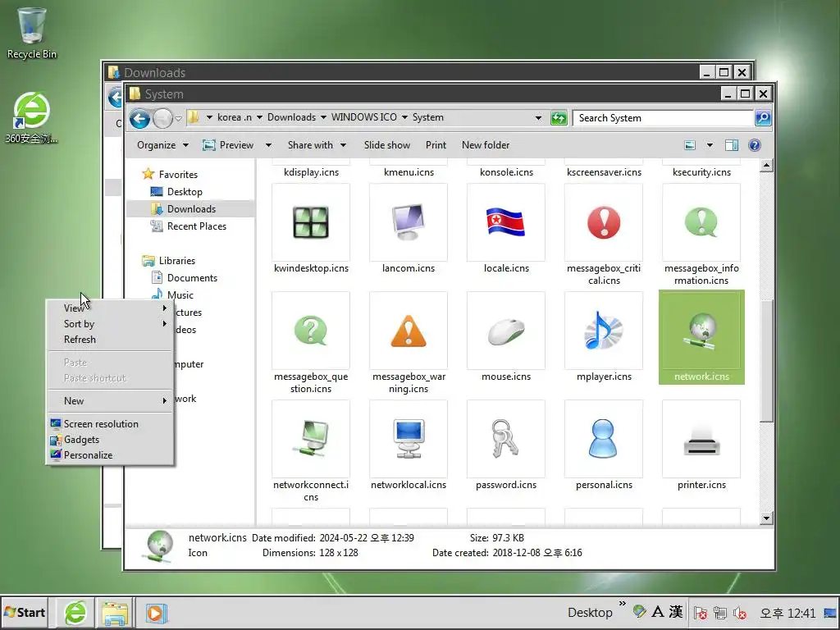Select messagebox_question.icns question mark icon
840x630 pixels.
click(x=311, y=331)
